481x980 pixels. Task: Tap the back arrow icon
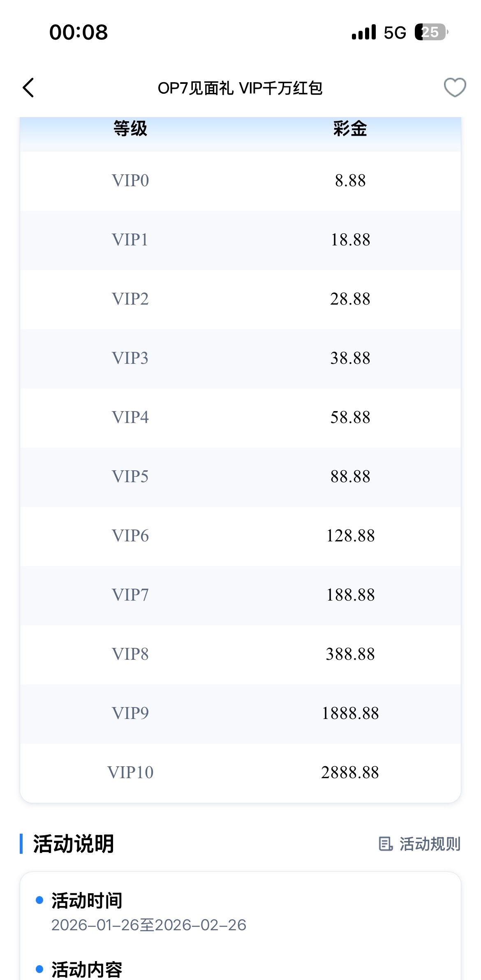coord(28,88)
